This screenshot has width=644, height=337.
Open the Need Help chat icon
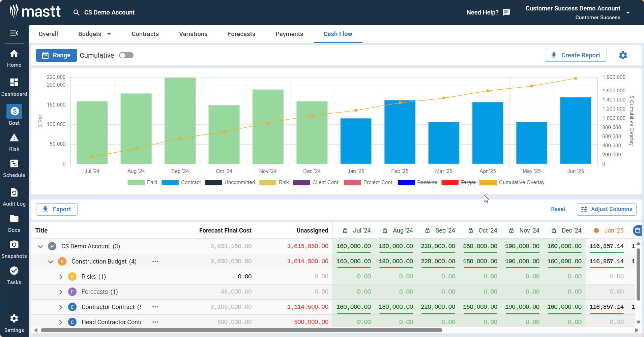[x=506, y=12]
